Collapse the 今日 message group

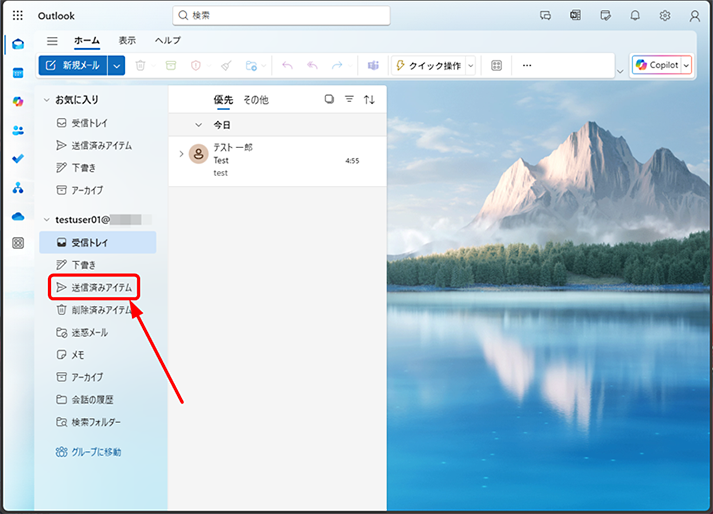pyautogui.click(x=198, y=125)
